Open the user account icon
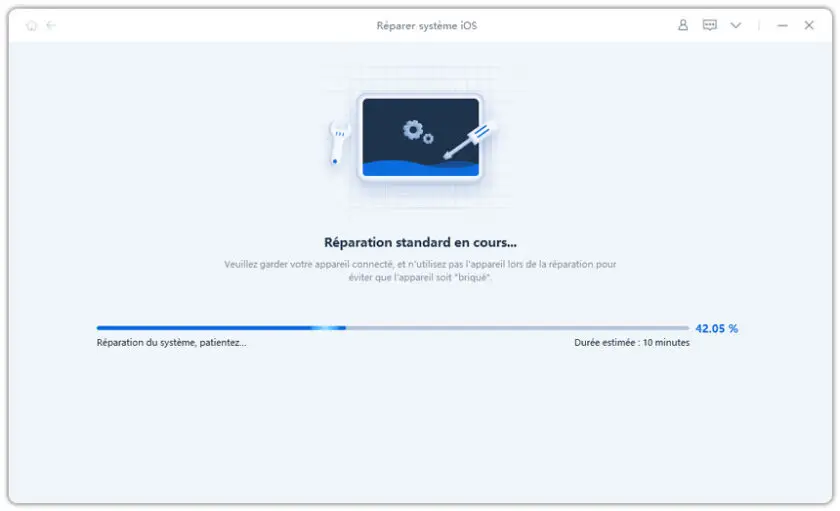The width and height of the screenshot is (840, 511). (683, 25)
